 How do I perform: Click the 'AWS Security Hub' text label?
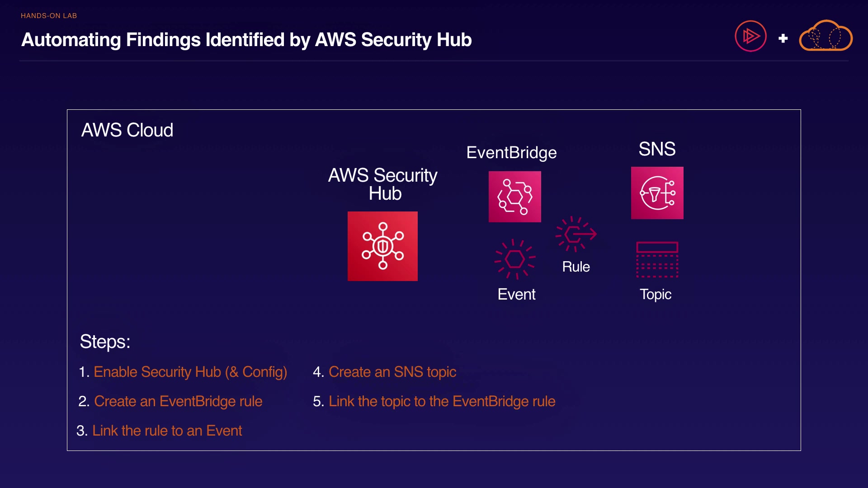pyautogui.click(x=383, y=184)
